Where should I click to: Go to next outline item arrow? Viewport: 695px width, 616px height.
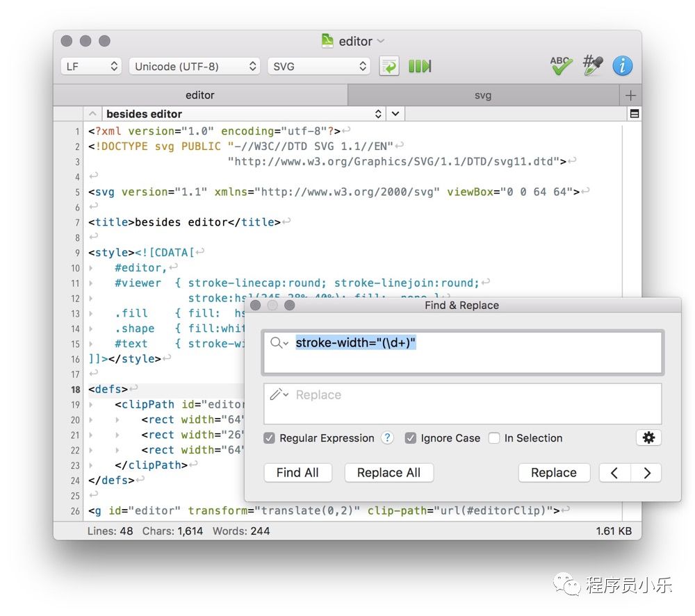tap(395, 114)
